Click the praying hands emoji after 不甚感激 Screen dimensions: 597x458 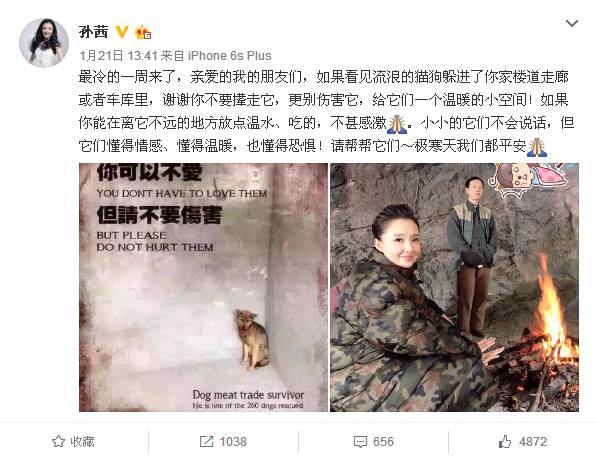pos(397,124)
